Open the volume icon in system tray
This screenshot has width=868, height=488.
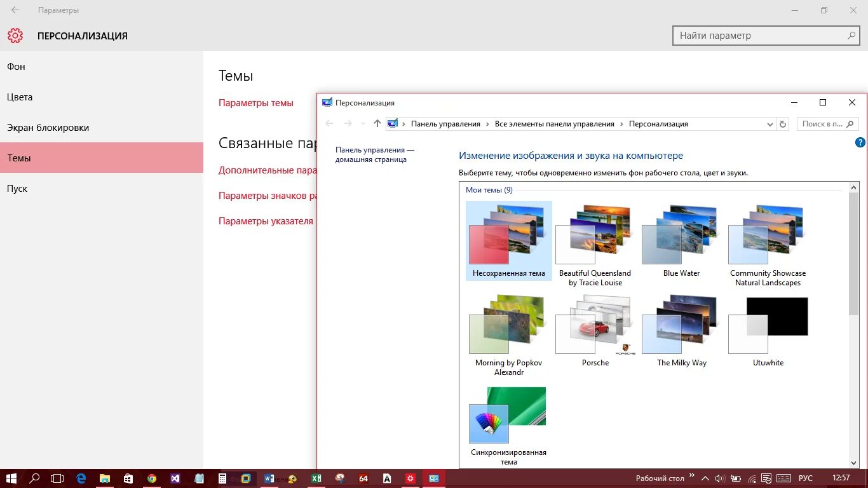[x=720, y=478]
